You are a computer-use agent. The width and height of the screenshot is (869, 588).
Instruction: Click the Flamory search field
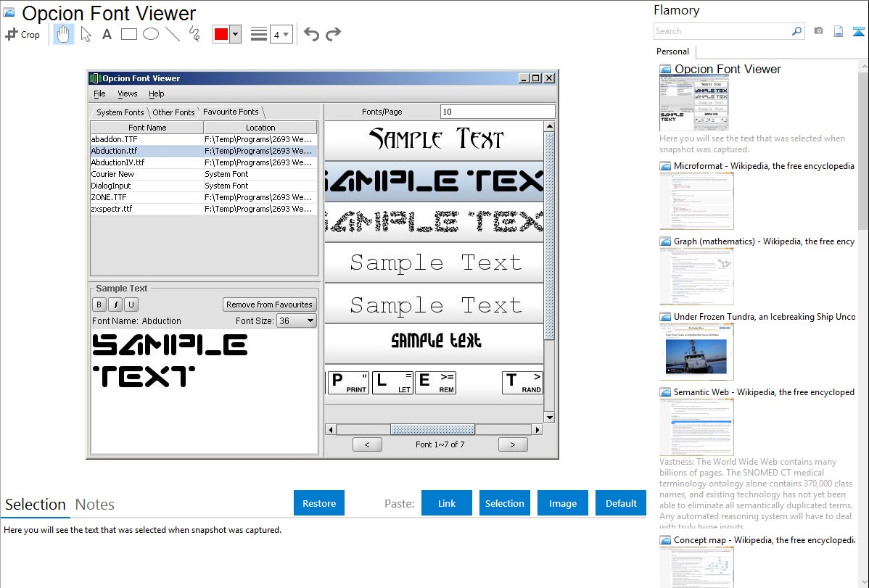[x=722, y=31]
